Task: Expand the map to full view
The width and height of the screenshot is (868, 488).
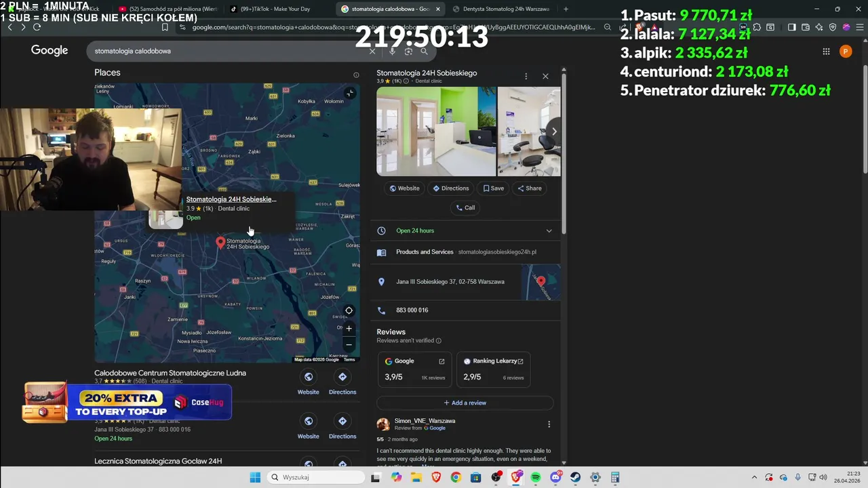Action: (x=349, y=93)
